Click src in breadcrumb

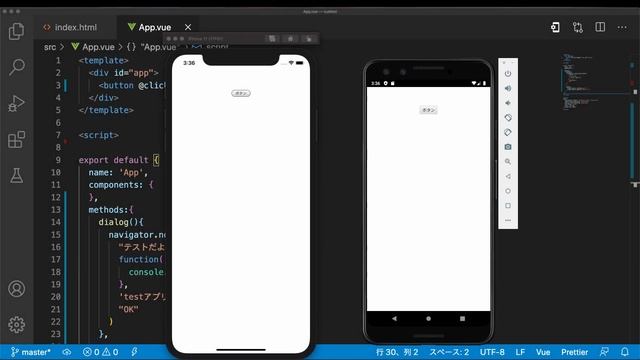pyautogui.click(x=50, y=47)
